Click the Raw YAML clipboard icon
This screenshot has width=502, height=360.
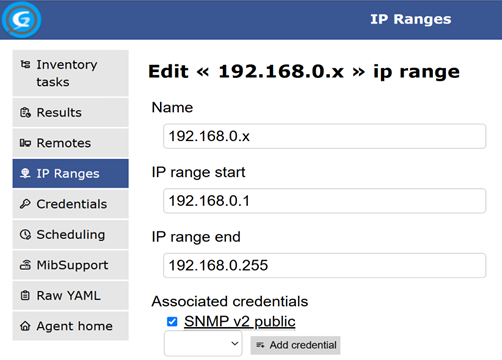[25, 295]
